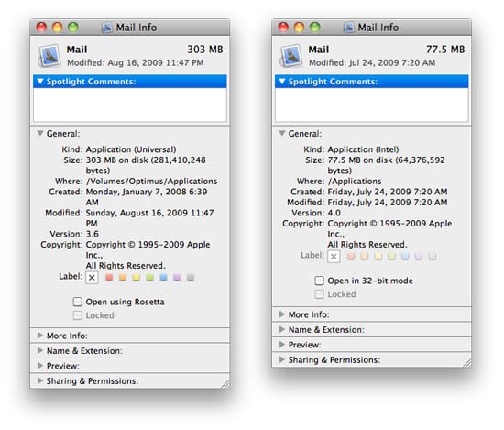Choose green label in left window
Screen dimensions: 504x430
[x=149, y=277]
